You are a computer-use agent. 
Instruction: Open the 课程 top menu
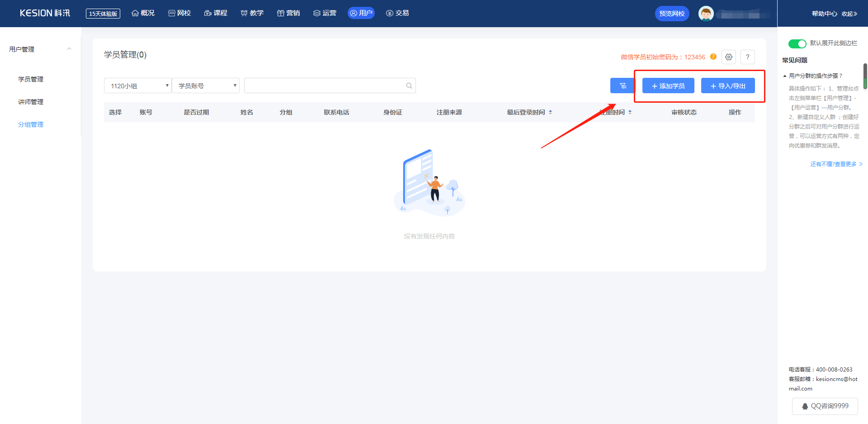tap(216, 13)
